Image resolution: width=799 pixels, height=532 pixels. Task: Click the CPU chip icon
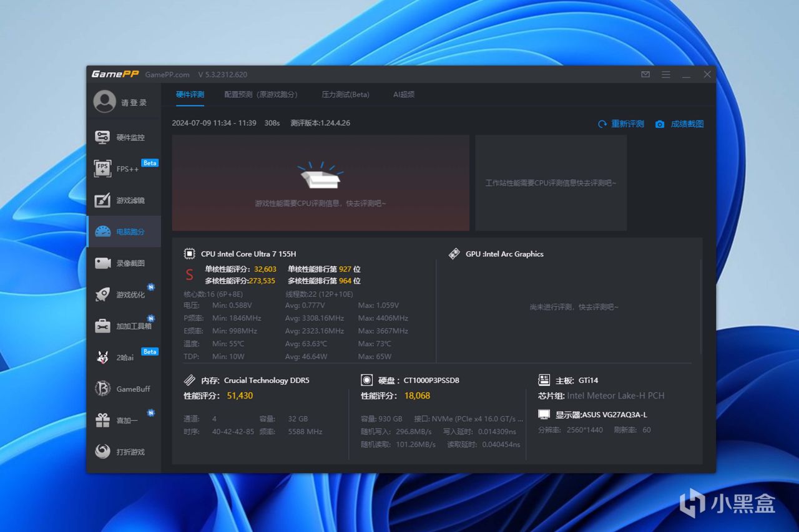pos(189,254)
